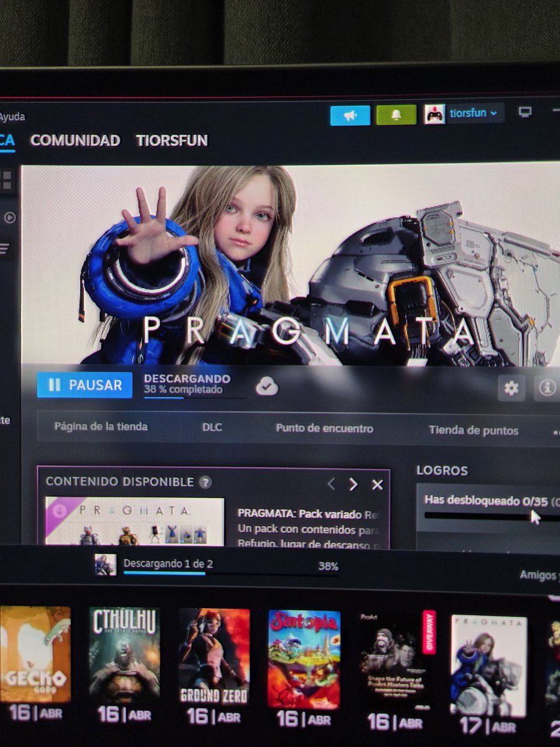
Task: Select the grid view icon in the sidebar
Action: coord(7,181)
